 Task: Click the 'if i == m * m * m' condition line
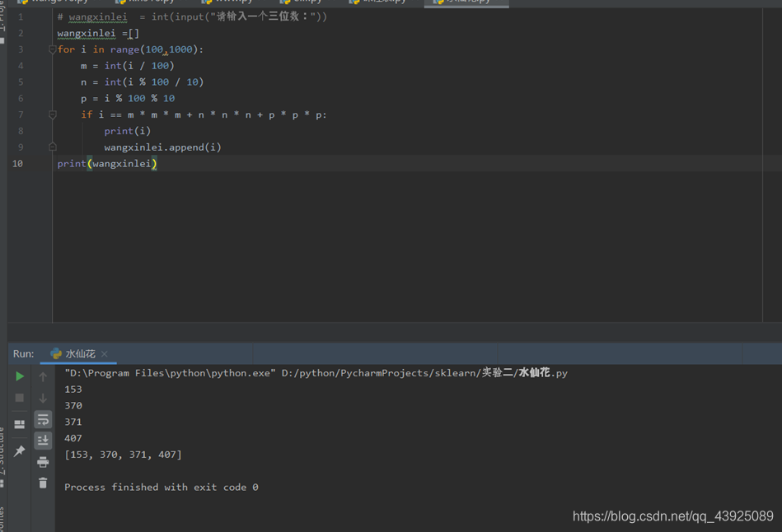tap(204, 114)
